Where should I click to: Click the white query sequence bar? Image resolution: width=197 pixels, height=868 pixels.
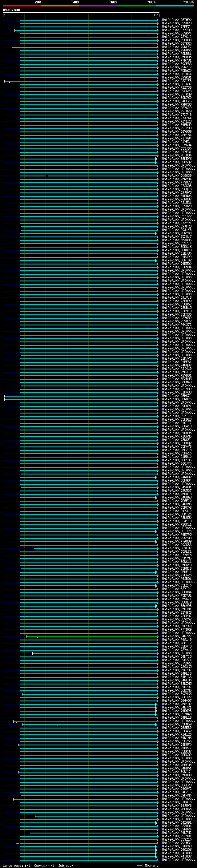point(81,12)
